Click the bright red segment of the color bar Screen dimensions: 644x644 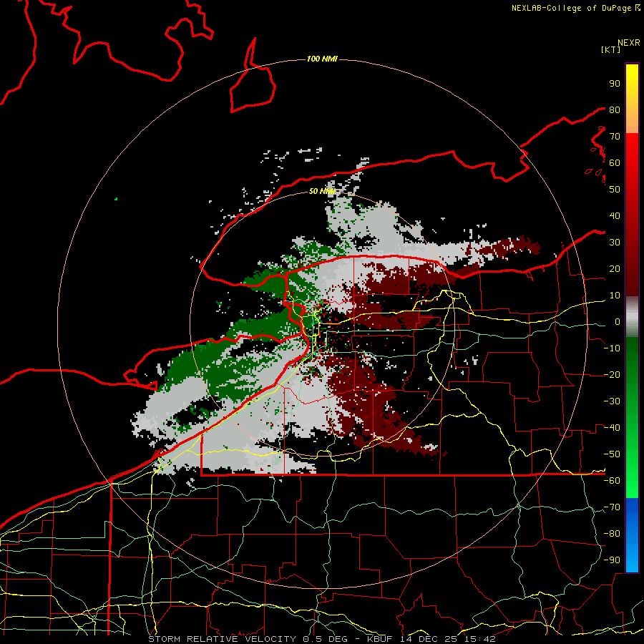[632, 149]
